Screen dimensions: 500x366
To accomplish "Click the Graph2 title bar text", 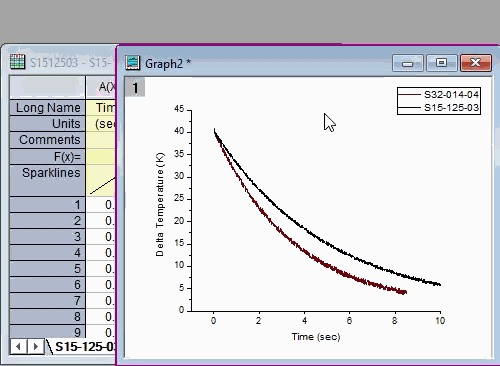I will pos(168,63).
